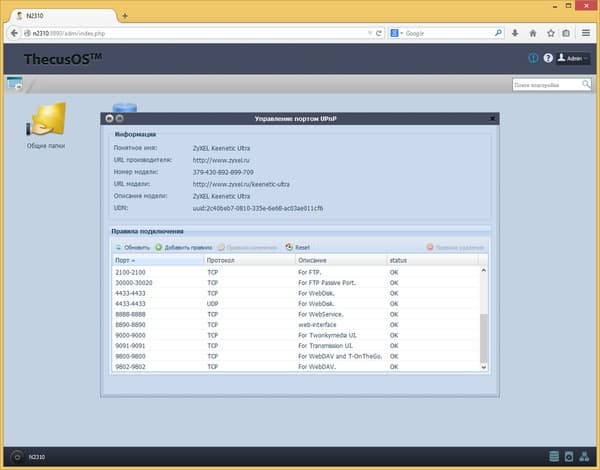Click the N2310 power button in bottom bar

click(17, 457)
